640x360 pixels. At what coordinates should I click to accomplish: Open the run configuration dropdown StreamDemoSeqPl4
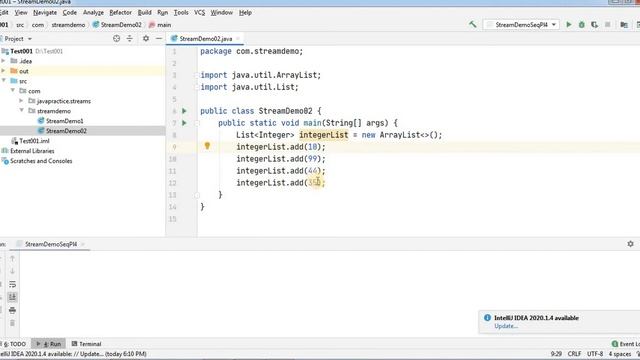(521, 25)
